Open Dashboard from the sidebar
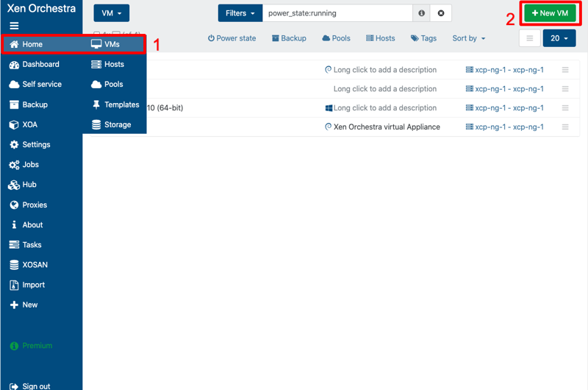The height and width of the screenshot is (390, 588). coord(34,64)
